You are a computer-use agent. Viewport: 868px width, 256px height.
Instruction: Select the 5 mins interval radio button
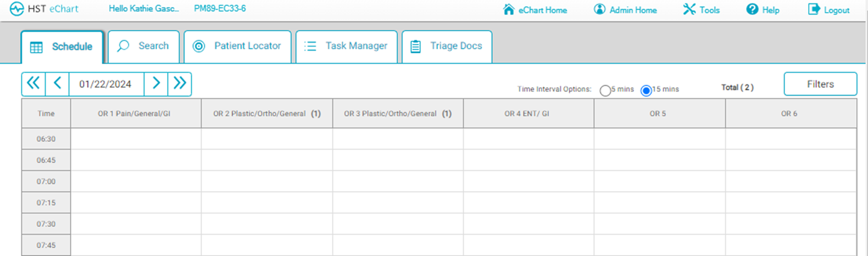605,91
